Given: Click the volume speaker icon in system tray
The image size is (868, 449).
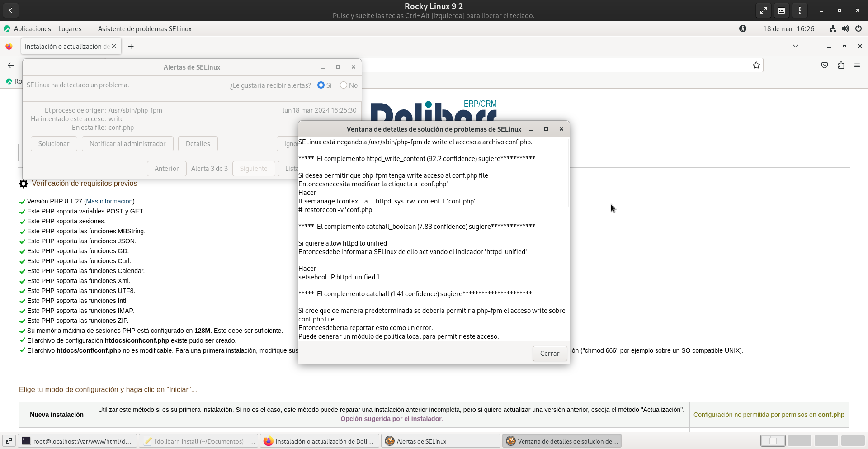Looking at the screenshot, I should coord(845,29).
